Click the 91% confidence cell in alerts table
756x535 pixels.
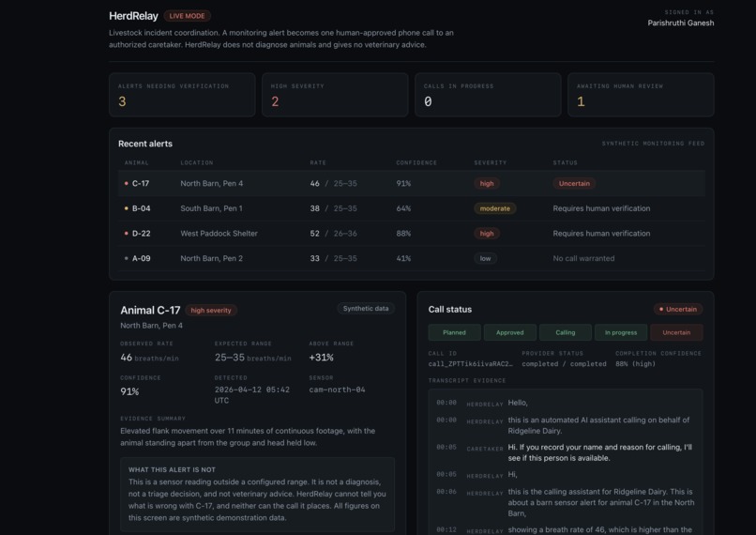pyautogui.click(x=403, y=183)
